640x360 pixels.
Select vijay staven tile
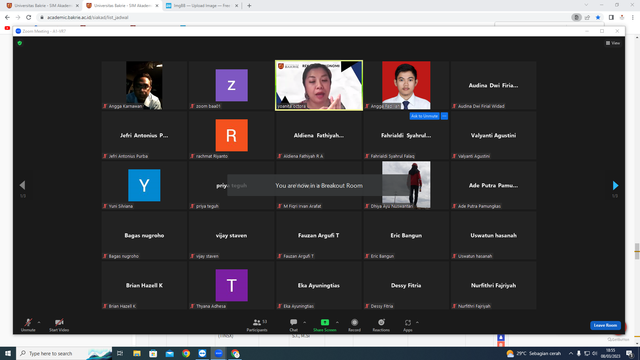[231, 236]
